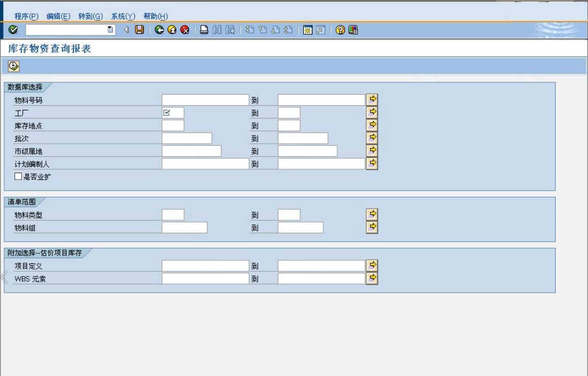Run the report with the Execute clock icon
The image size is (588, 376).
pyautogui.click(x=14, y=66)
